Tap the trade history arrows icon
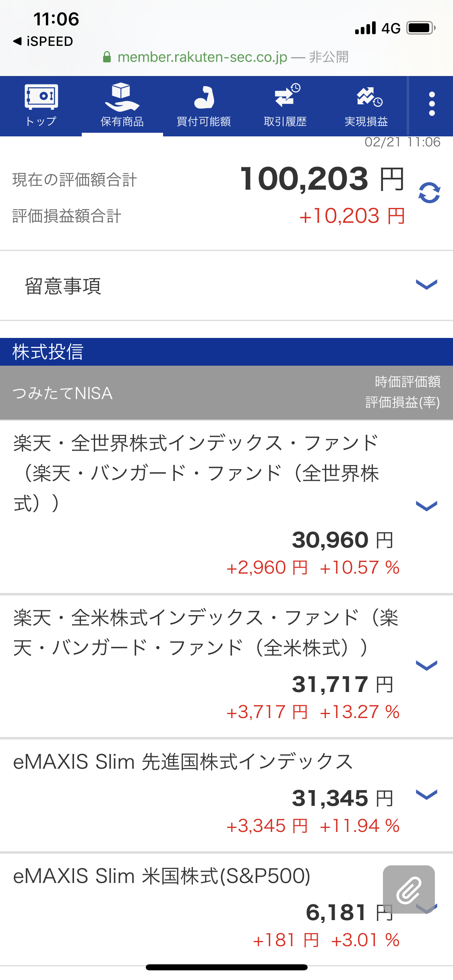The height and width of the screenshot is (980, 453). point(286,96)
